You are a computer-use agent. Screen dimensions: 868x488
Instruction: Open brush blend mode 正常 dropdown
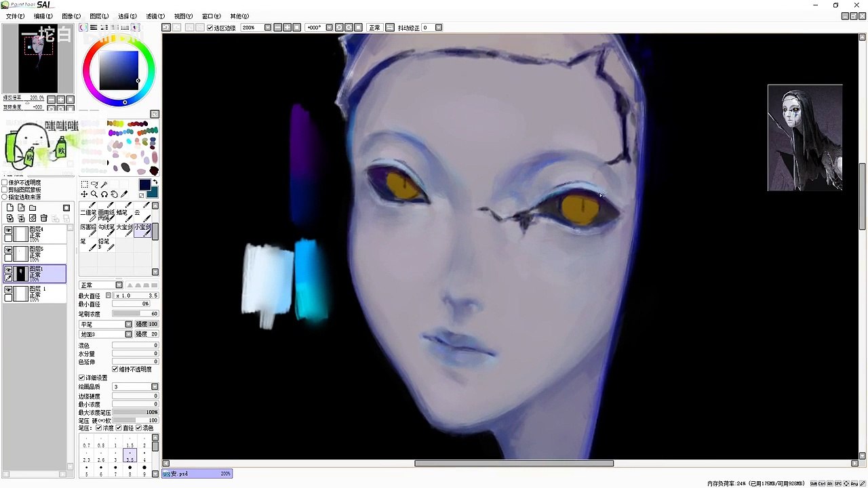coord(119,285)
